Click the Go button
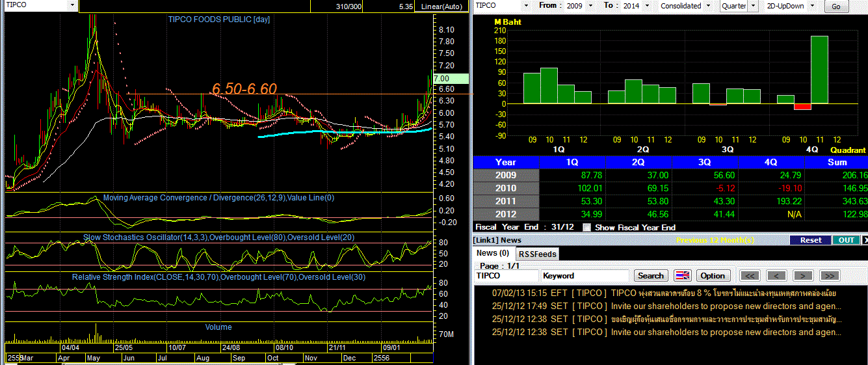The height and width of the screenshot is (365, 868). [x=835, y=7]
